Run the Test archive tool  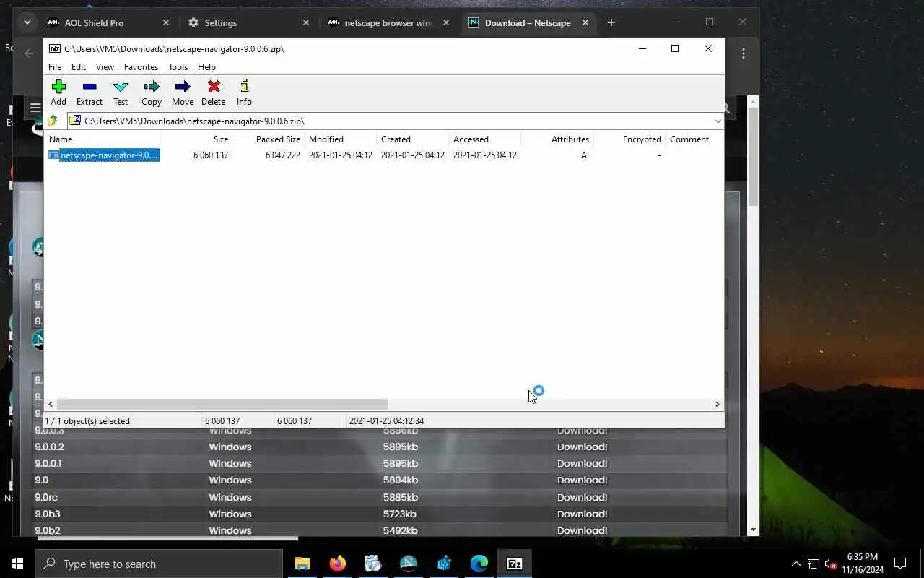pyautogui.click(x=121, y=92)
